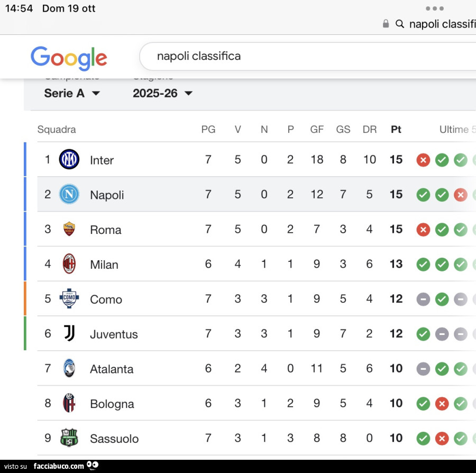476x473 pixels.
Task: Open the 2025-26 season dropdown
Action: pos(162,93)
